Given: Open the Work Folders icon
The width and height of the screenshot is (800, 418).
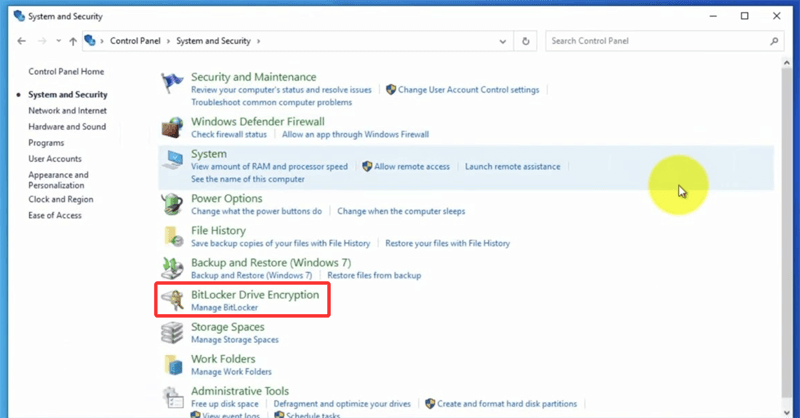Looking at the screenshot, I should click(173, 365).
